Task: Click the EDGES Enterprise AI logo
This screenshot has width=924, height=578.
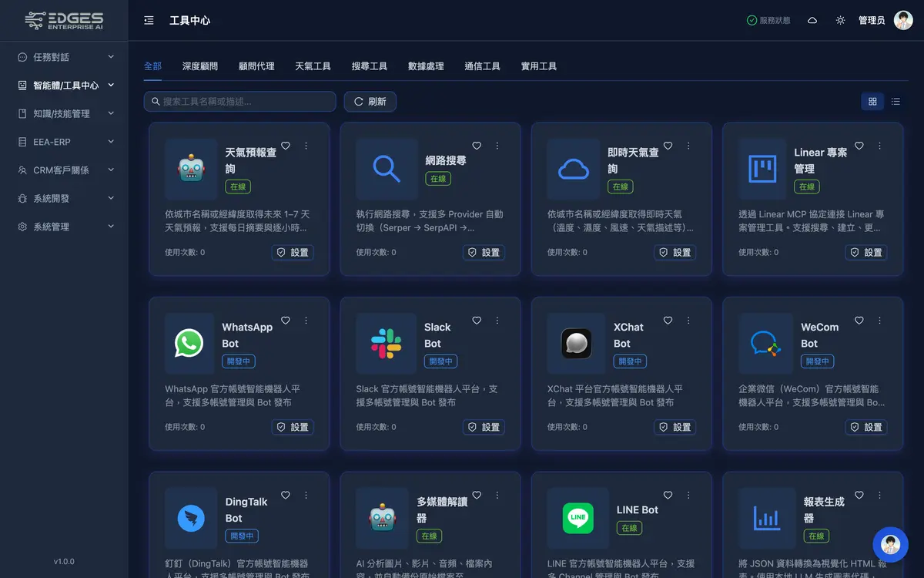Action: [x=64, y=20]
